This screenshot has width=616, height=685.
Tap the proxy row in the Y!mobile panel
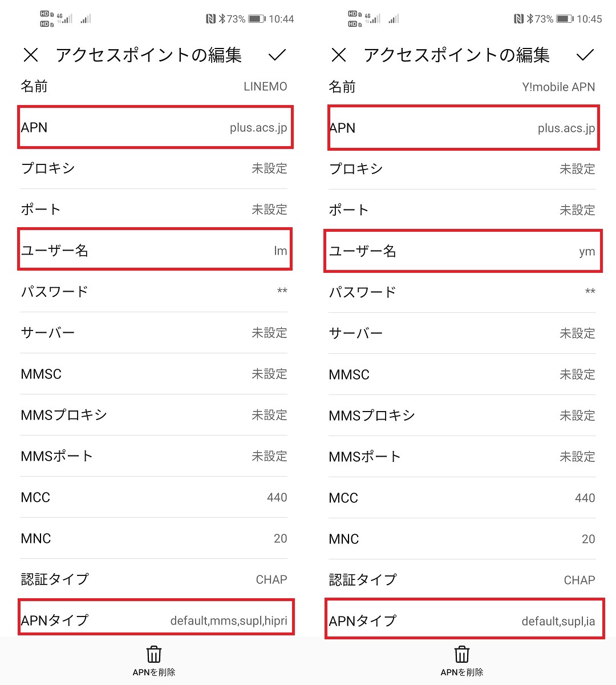coord(462,169)
